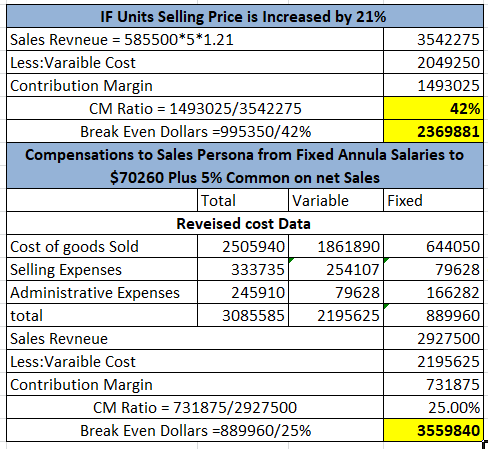The image size is (488, 449).
Task: Select cell with value 245910
Action: (243, 292)
